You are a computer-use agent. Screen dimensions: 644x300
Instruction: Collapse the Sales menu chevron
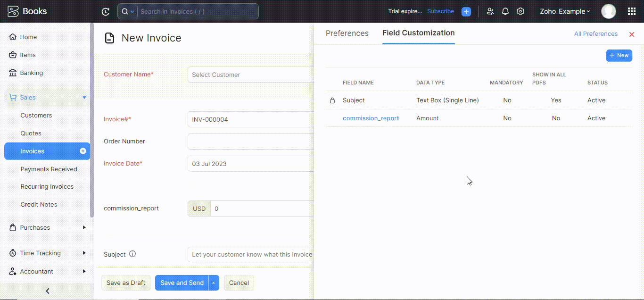tap(84, 97)
